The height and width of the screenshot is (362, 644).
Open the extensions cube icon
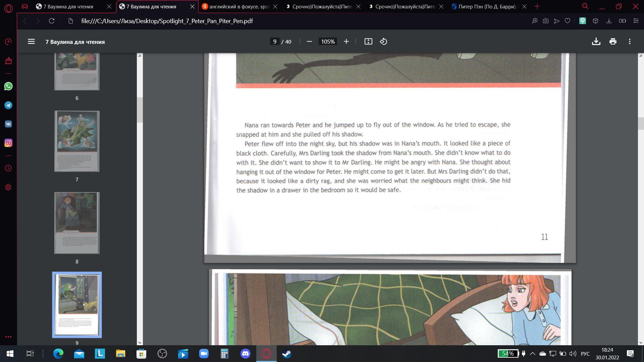(595, 21)
